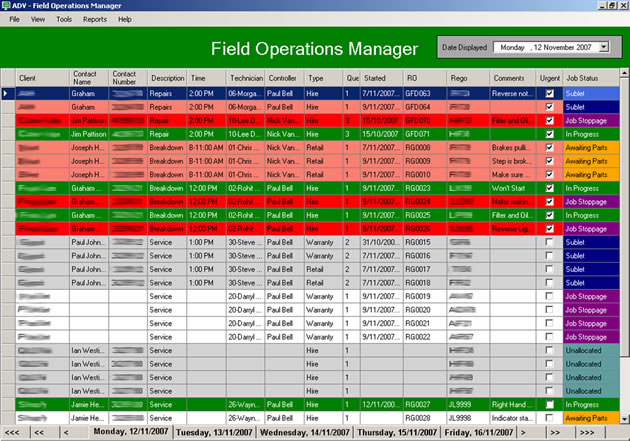Go to previous day with < button
The height and width of the screenshot is (441, 630).
[x=66, y=433]
